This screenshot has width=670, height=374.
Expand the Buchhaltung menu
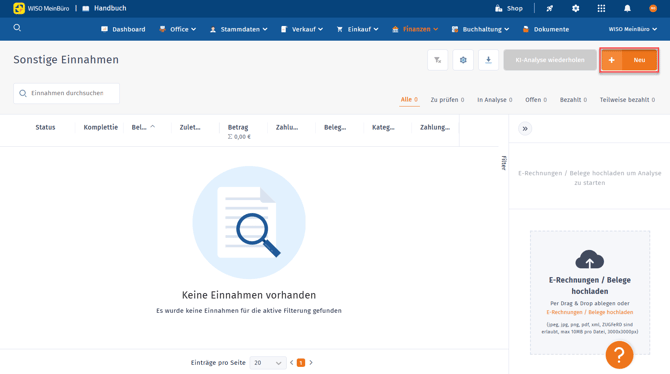click(x=480, y=29)
